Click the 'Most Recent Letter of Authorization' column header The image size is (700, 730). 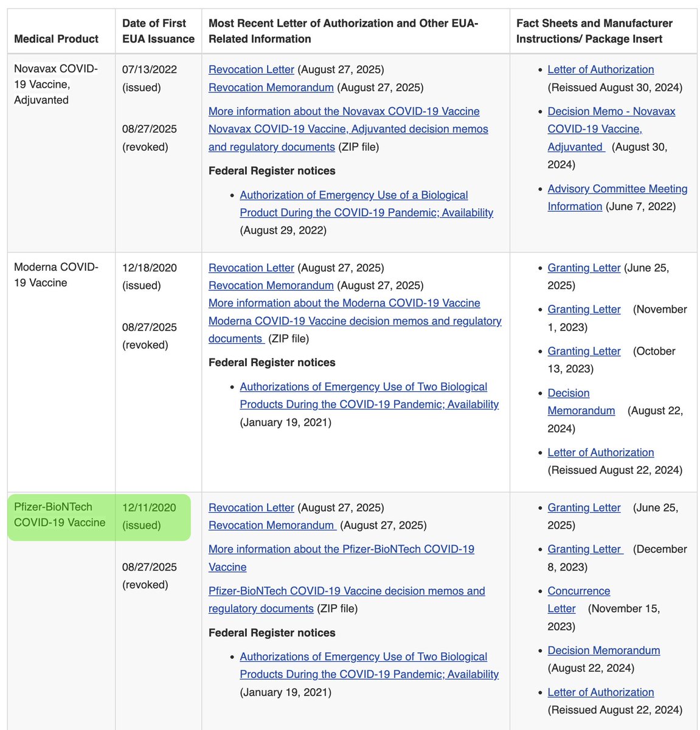tap(343, 31)
